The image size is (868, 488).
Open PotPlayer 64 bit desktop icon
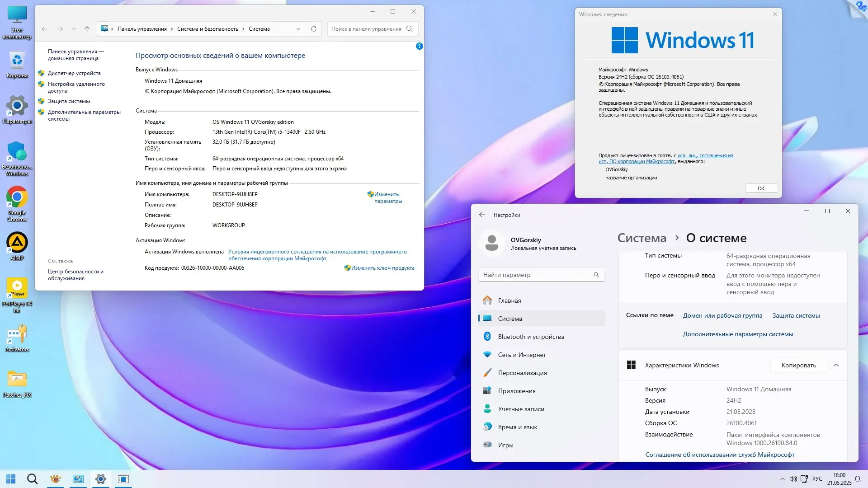tap(17, 288)
